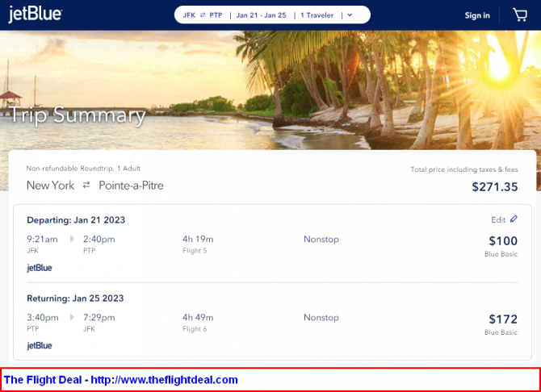
Task: Click the jetBlue logo in header
Action: click(36, 15)
